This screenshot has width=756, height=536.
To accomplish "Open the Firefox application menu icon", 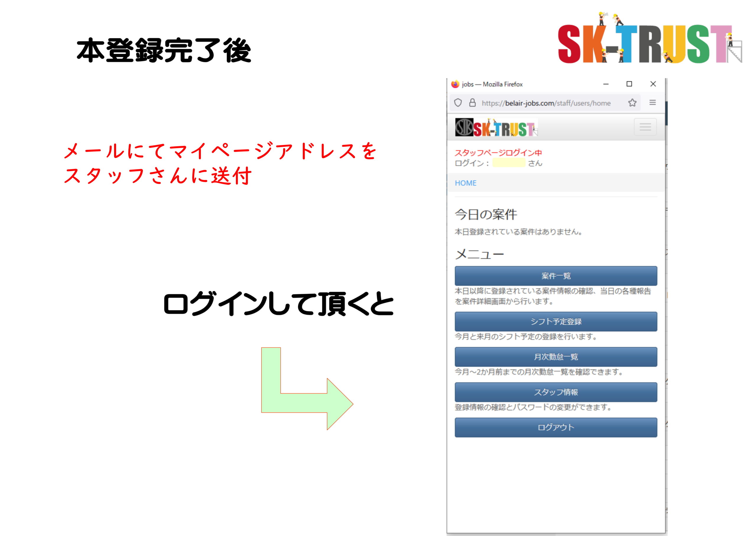I will click(652, 102).
